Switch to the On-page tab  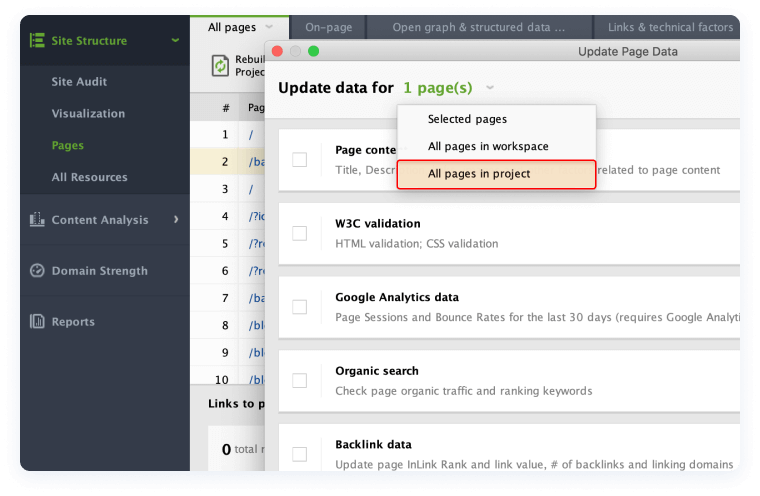(x=326, y=28)
